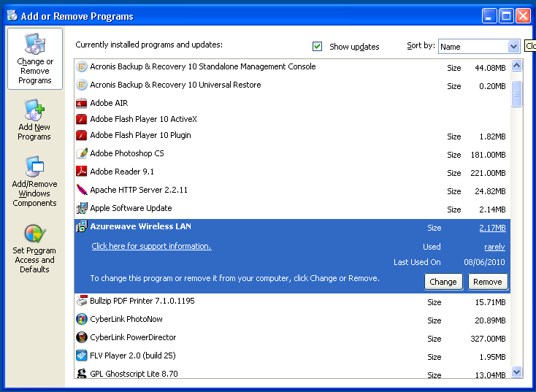The image size is (536, 392).
Task: Click the Adobe Flash Player 10 Plugin icon
Action: tap(81, 135)
